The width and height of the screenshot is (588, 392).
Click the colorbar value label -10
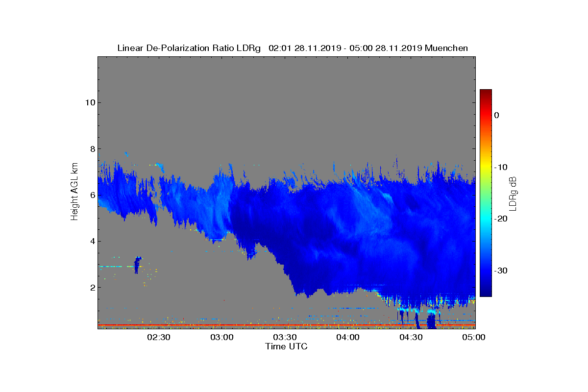click(x=501, y=167)
